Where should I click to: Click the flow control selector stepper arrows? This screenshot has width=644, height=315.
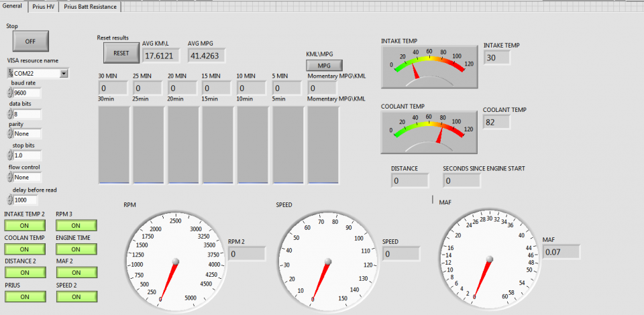pyautogui.click(x=10, y=177)
